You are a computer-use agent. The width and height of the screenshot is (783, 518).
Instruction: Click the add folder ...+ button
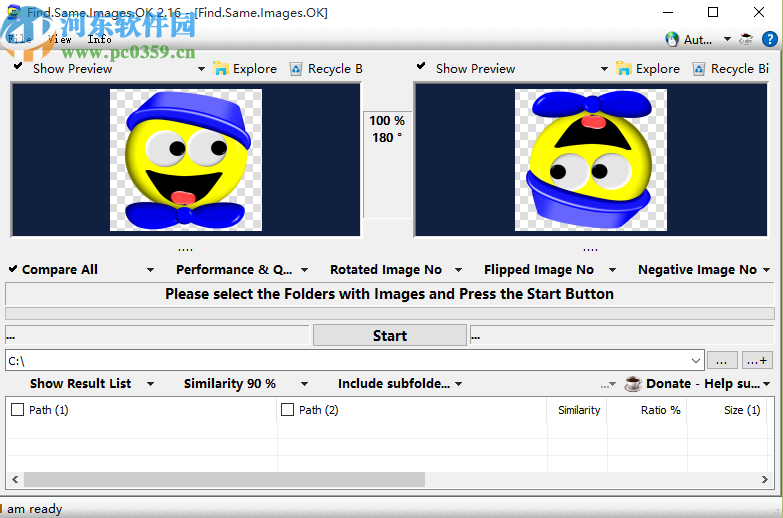coord(757,361)
